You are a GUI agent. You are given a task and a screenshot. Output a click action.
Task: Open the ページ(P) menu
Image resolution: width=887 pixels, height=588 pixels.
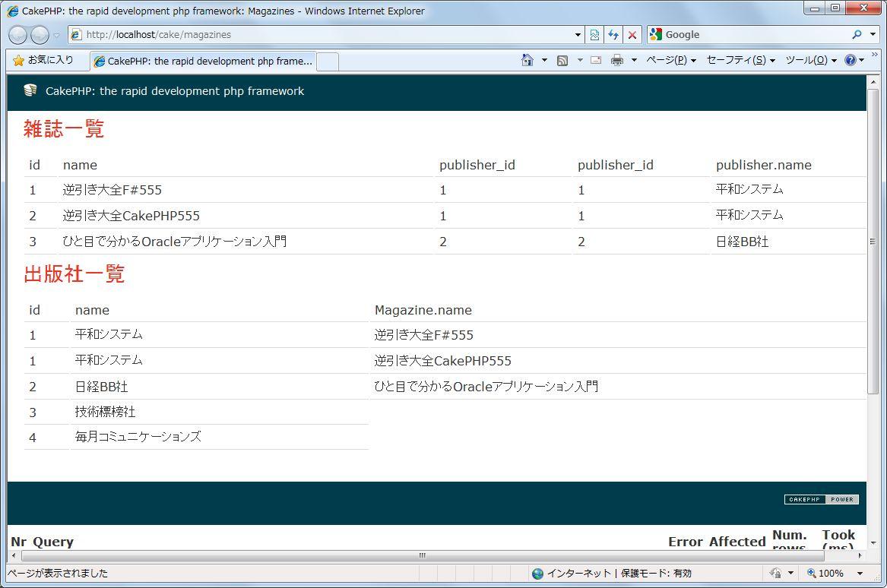click(x=670, y=61)
